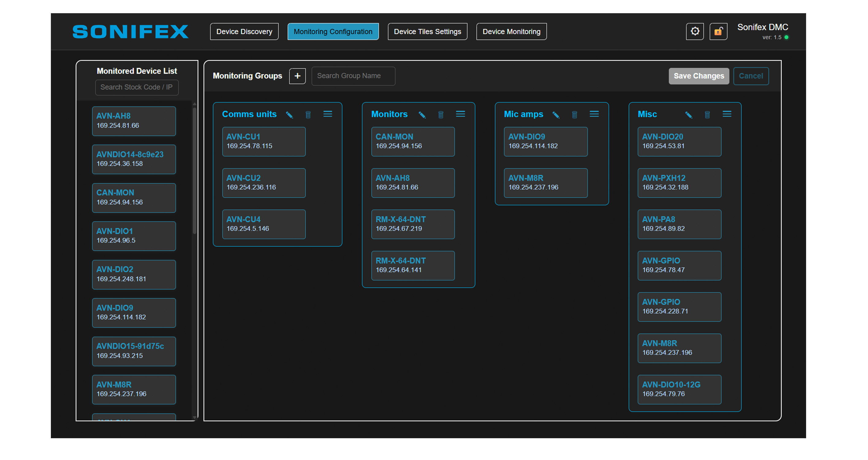Choose the AVN-DIO2 device tile
The height and width of the screenshot is (460, 868).
click(x=134, y=274)
